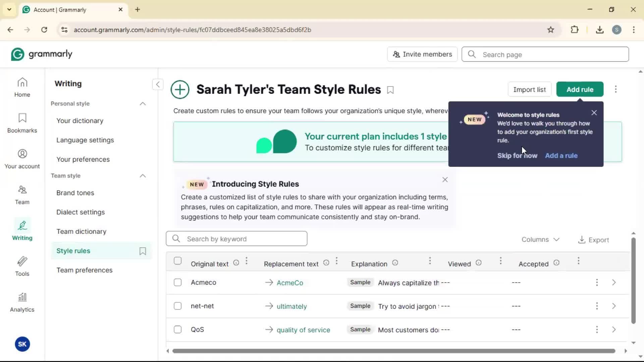Collapse the Personal style section
644x362 pixels.
143,104
